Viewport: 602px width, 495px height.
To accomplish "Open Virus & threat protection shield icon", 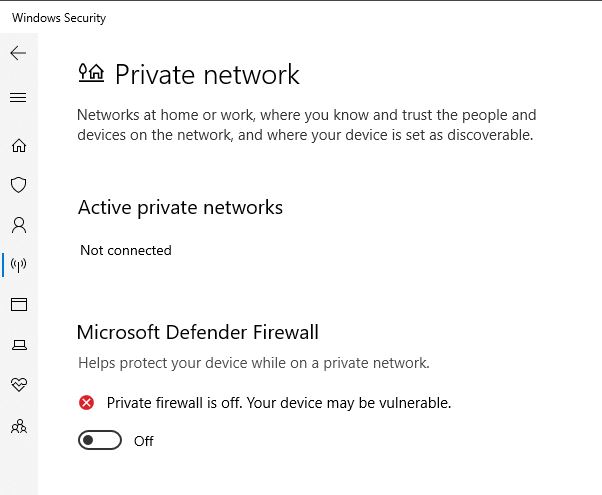I will 18,185.
